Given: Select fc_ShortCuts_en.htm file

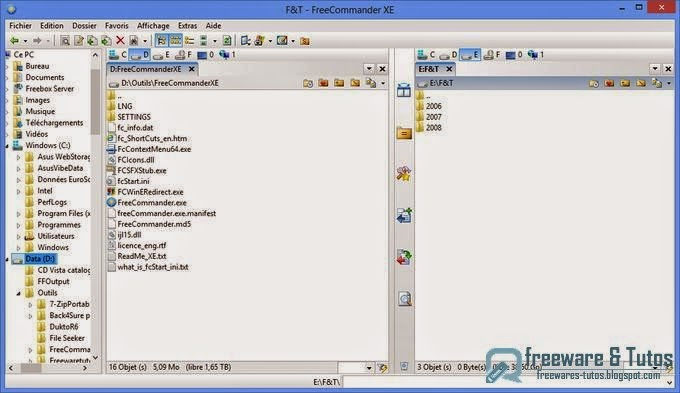Looking at the screenshot, I should 152,138.
